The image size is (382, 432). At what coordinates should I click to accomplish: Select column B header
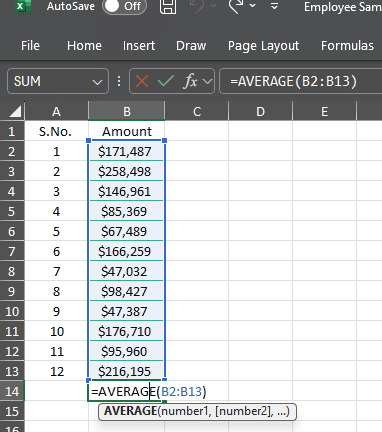point(127,111)
